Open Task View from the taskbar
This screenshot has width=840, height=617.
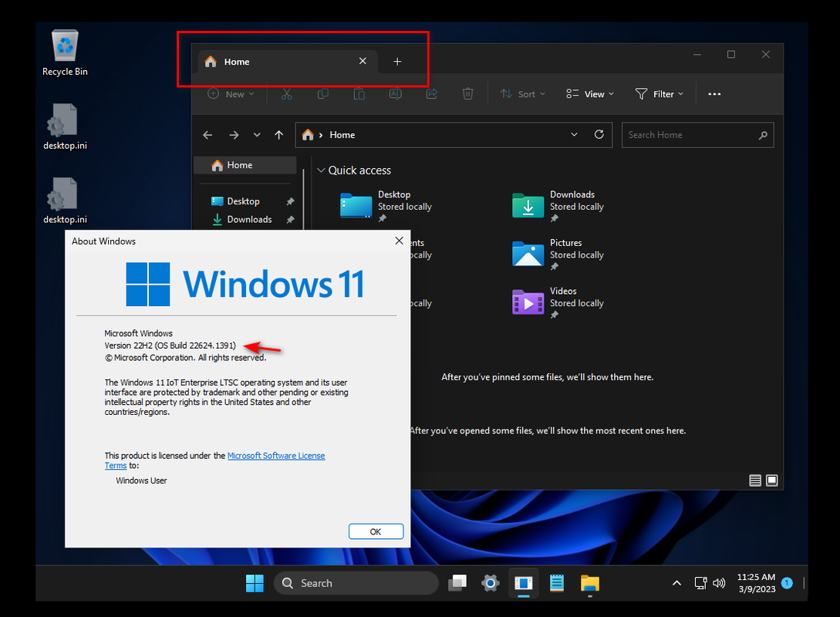tap(457, 583)
